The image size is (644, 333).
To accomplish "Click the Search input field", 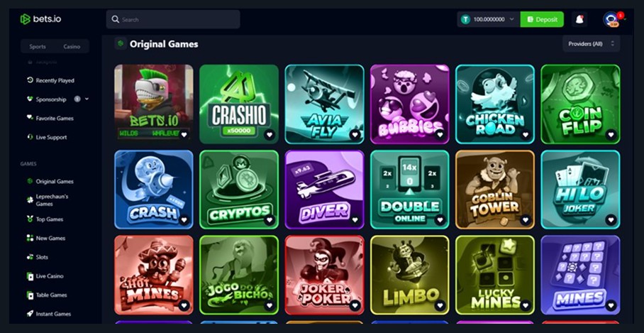I will click(173, 19).
